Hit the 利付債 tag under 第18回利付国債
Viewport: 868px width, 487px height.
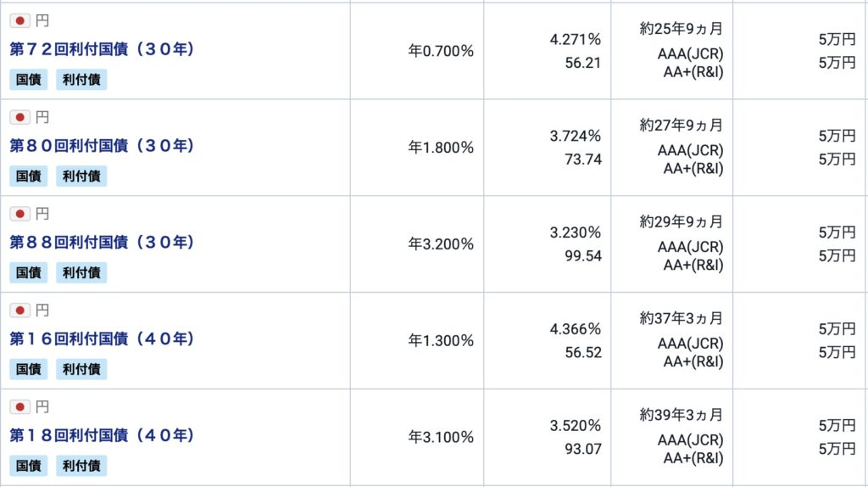click(x=81, y=466)
